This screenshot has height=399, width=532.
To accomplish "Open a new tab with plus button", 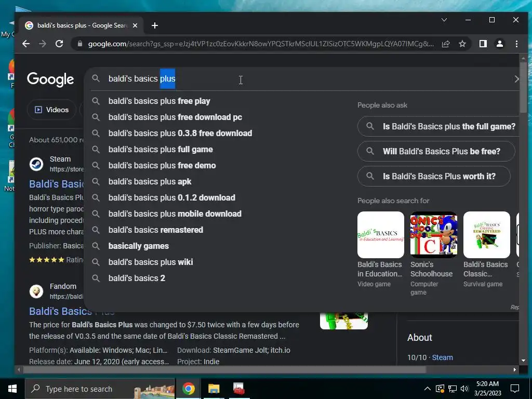I will [x=155, y=25].
